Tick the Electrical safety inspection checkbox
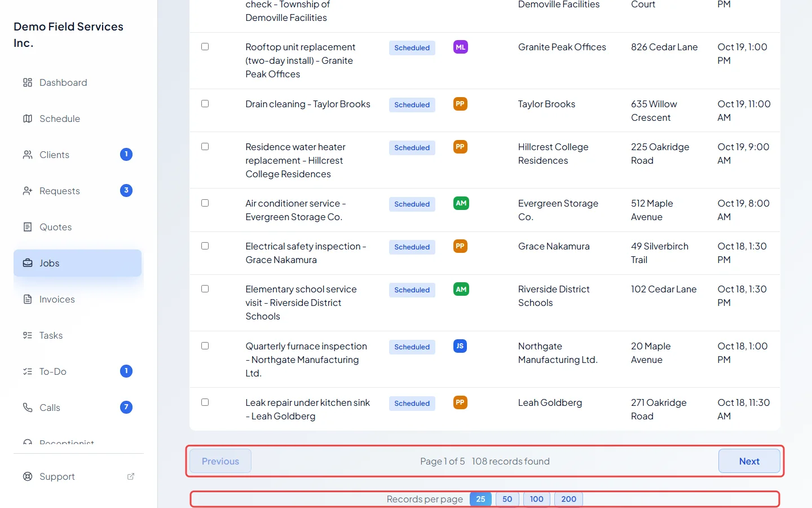This screenshot has height=508, width=812. (205, 246)
